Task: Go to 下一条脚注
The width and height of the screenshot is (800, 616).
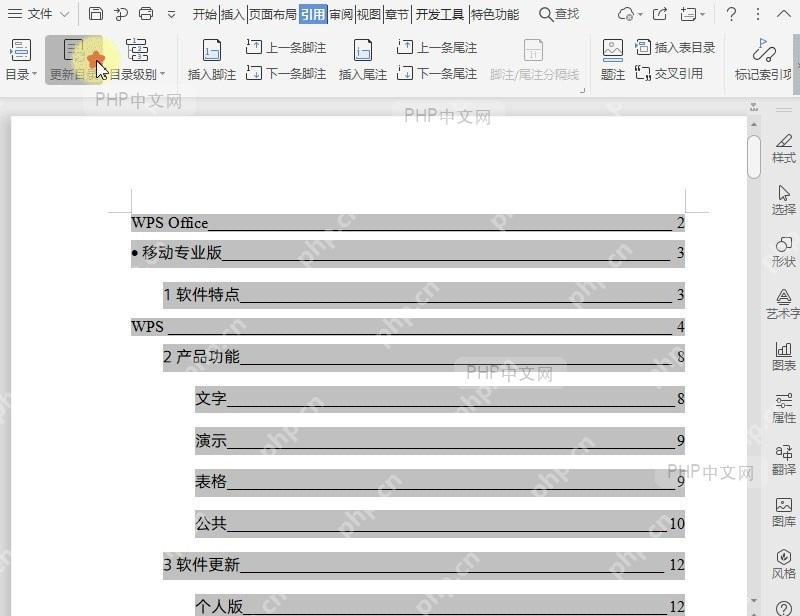Action: click(x=286, y=73)
